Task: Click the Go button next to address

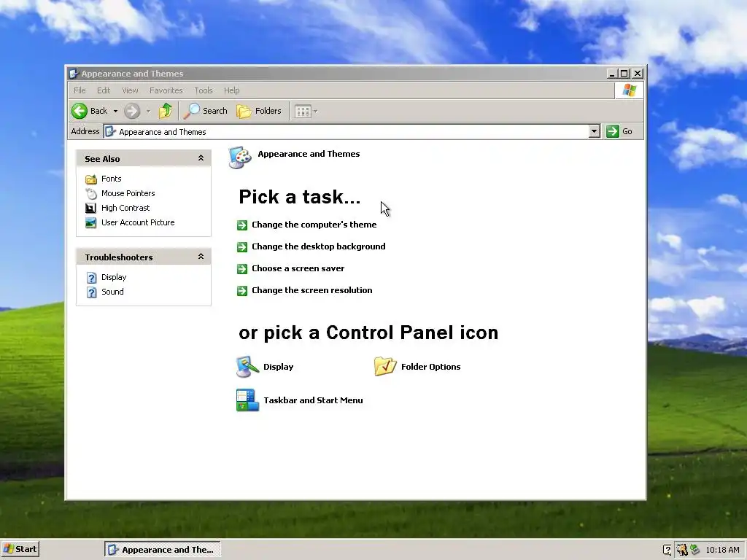Action: tap(619, 131)
